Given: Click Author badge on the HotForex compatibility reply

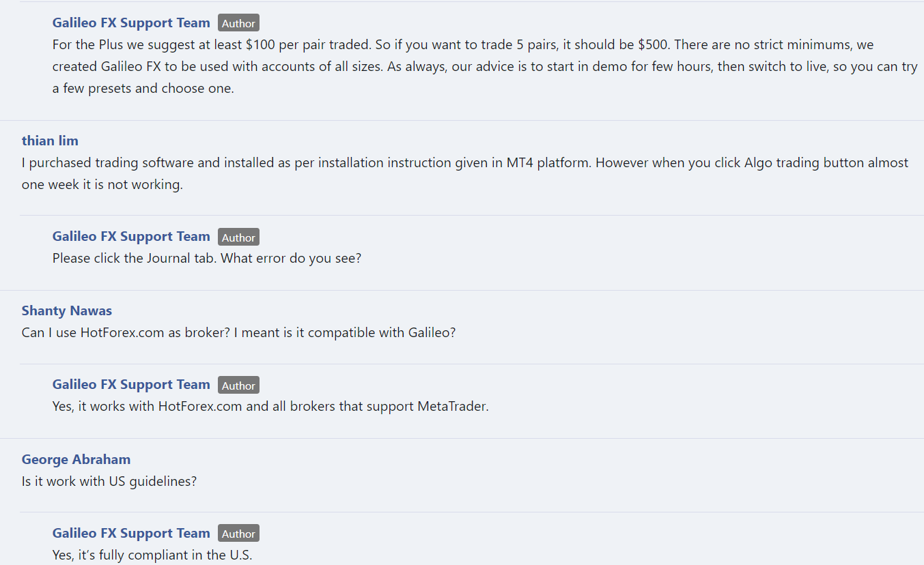Looking at the screenshot, I should coord(238,386).
